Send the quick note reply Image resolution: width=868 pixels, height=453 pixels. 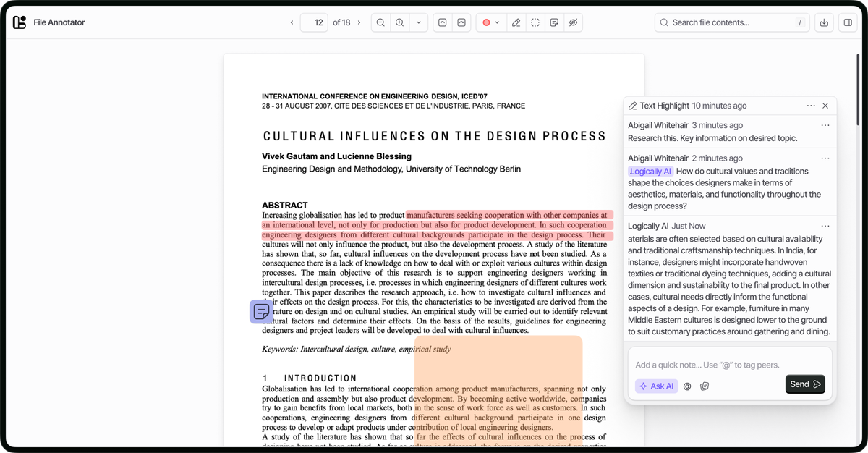pos(804,384)
